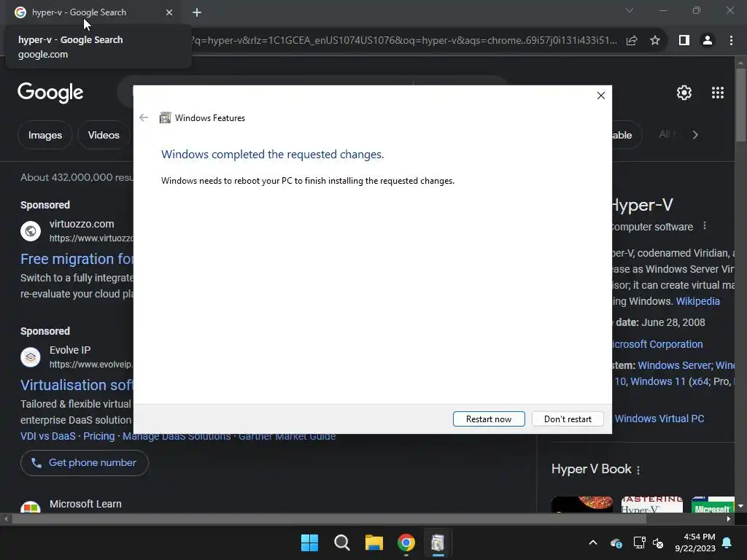747x560 pixels.
Task: Click virtuozzo.com site favicon
Action: point(31,231)
